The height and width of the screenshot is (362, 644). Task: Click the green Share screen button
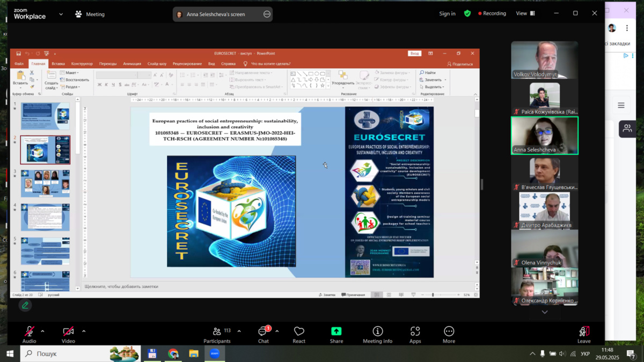pos(336,335)
